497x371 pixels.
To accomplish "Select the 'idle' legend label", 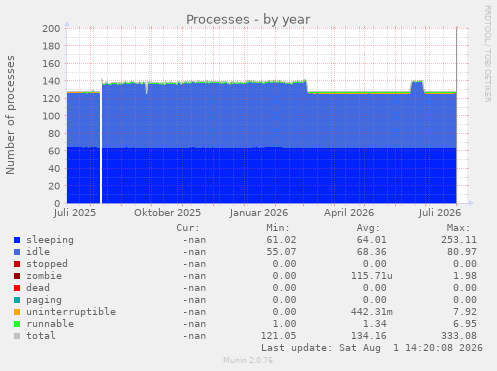I will click(38, 252).
